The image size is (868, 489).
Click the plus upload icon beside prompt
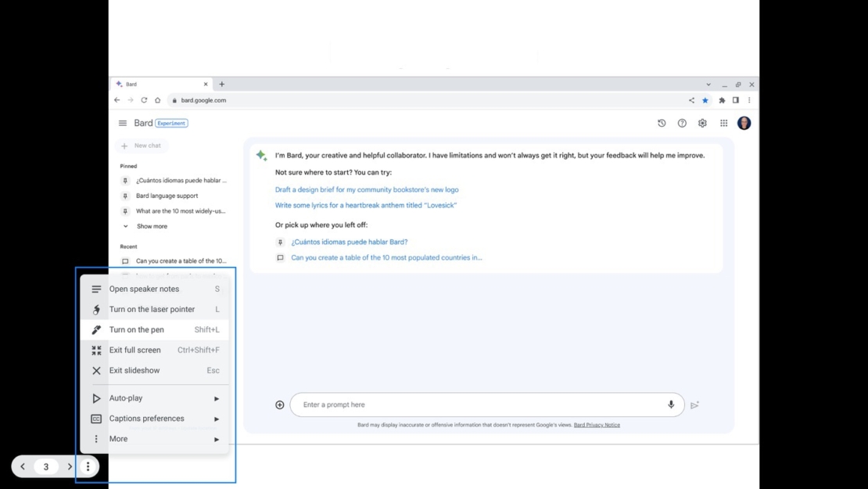click(x=280, y=405)
